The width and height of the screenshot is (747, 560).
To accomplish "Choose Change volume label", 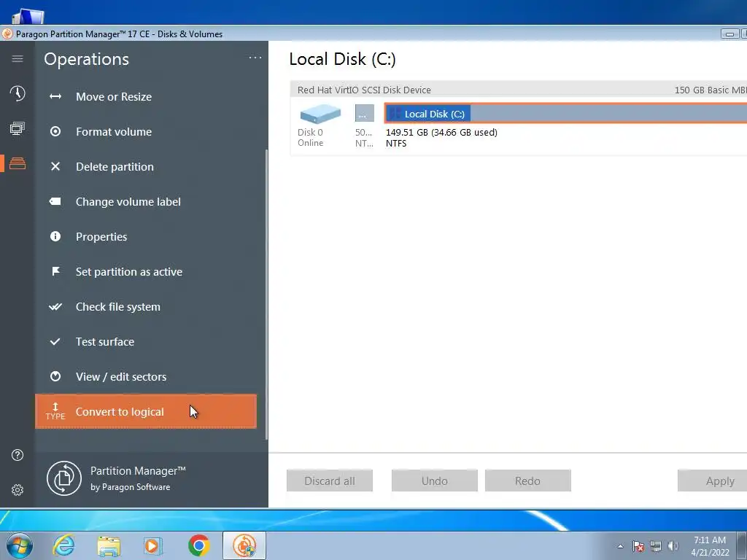I will (146, 201).
